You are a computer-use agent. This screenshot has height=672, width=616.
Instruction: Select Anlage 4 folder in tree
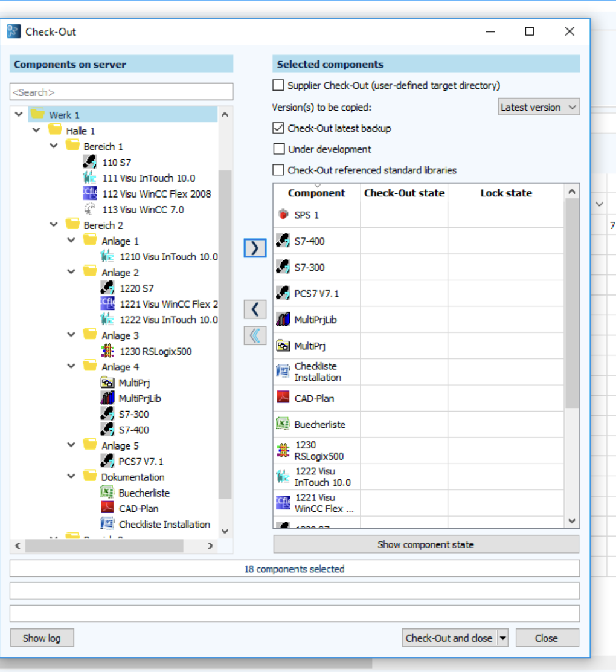120,367
